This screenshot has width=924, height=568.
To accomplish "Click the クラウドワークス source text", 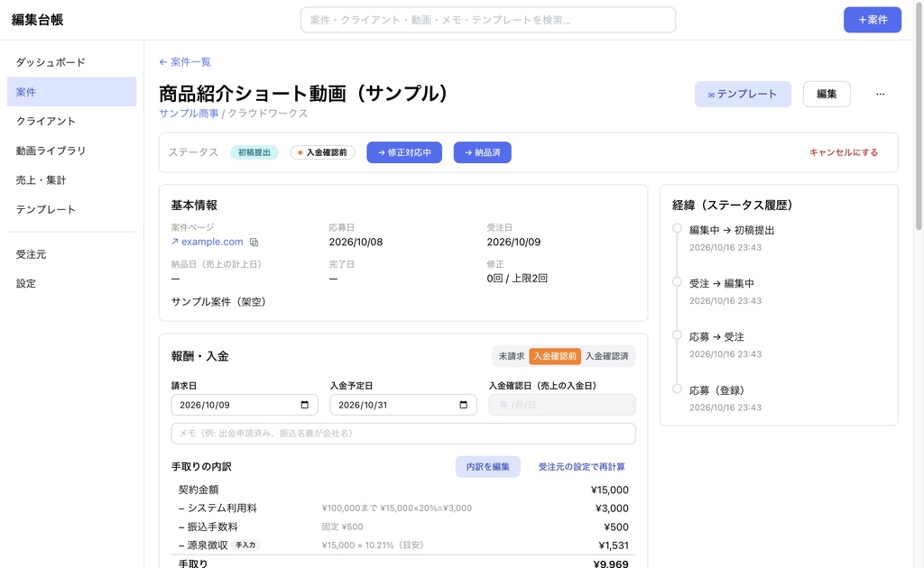I will click(267, 113).
